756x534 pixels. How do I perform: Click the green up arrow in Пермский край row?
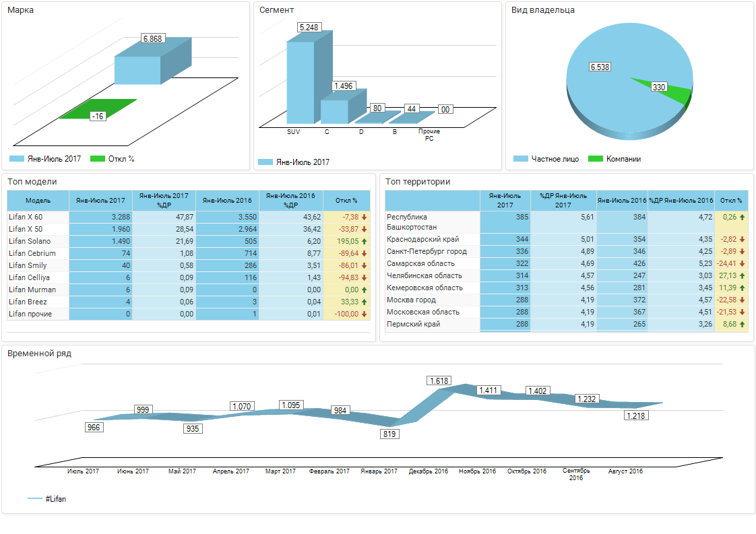coord(743,325)
